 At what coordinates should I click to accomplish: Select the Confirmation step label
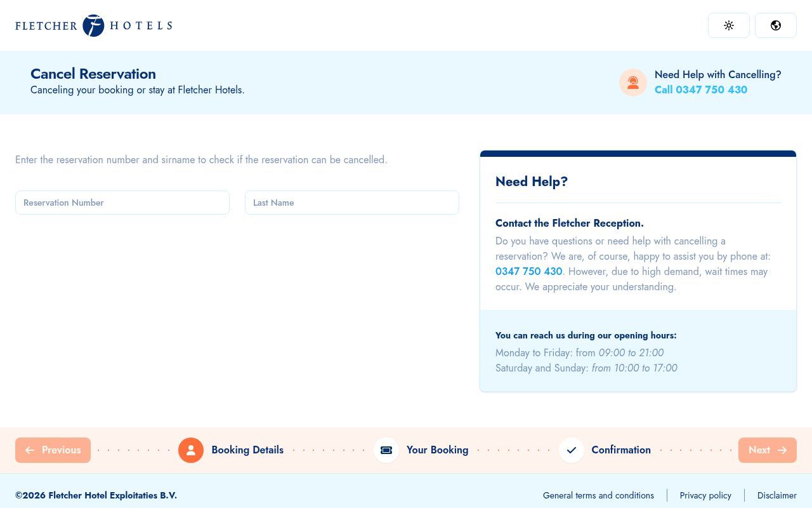coord(621,450)
